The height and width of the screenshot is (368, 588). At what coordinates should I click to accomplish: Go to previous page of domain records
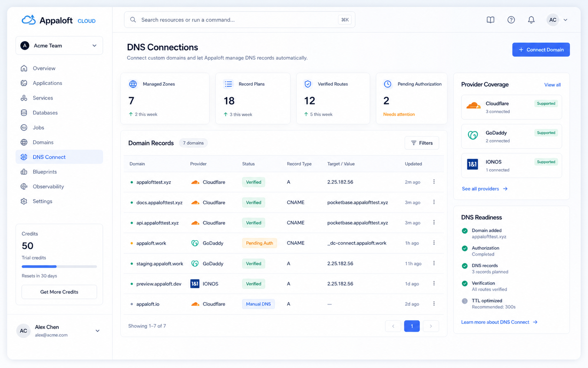click(393, 326)
